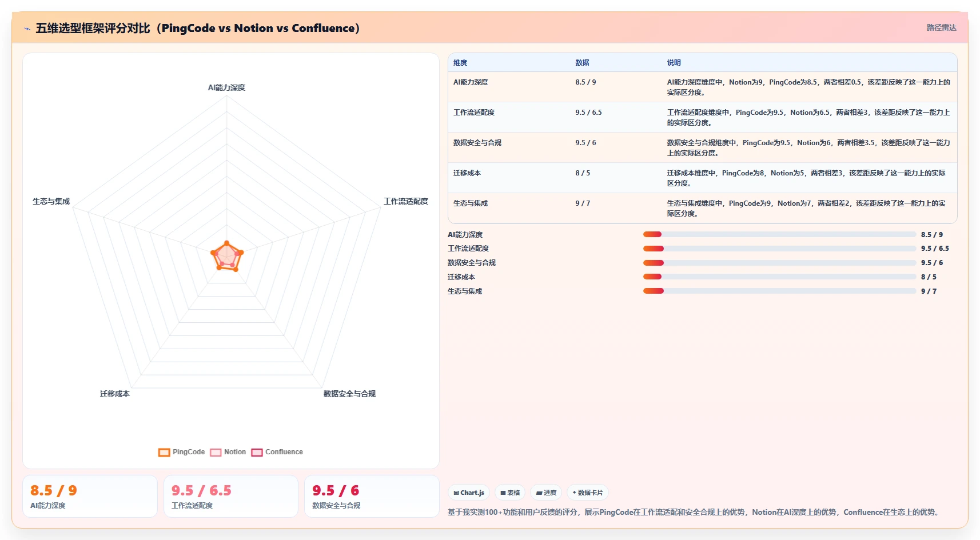Click the 数据卡片 tag chip

coord(588,493)
